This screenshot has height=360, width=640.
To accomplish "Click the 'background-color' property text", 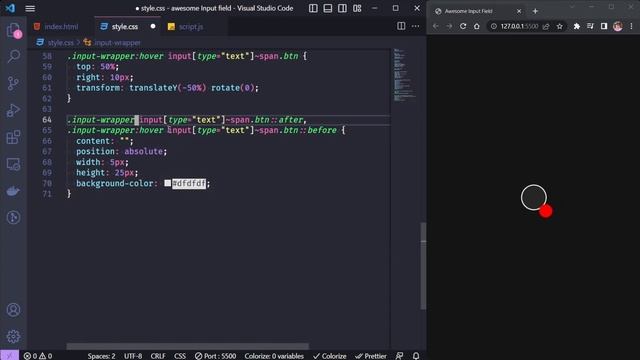I will [x=114, y=183].
